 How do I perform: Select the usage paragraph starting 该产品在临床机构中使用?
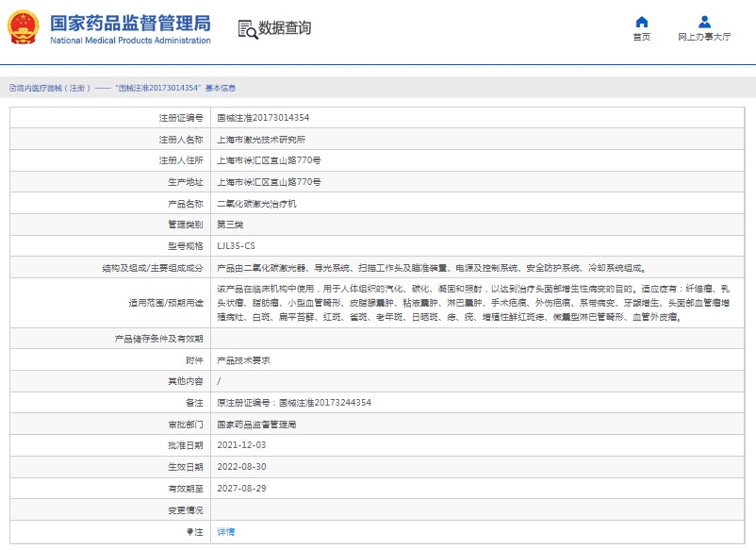[473, 303]
